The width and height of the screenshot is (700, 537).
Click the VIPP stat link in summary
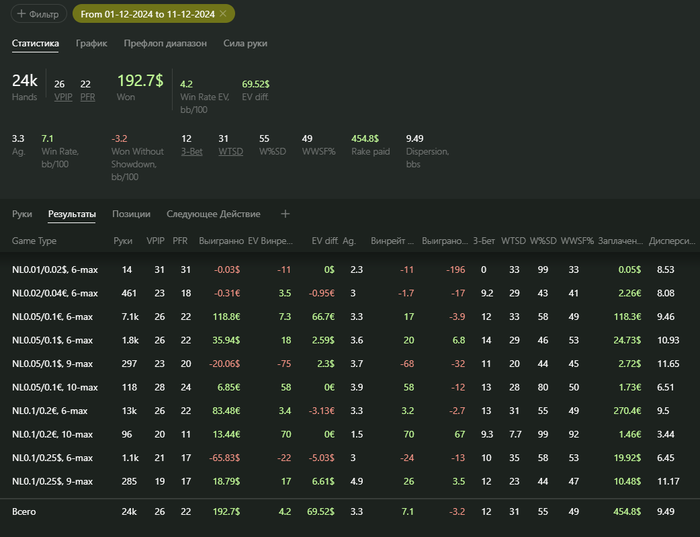[61, 97]
